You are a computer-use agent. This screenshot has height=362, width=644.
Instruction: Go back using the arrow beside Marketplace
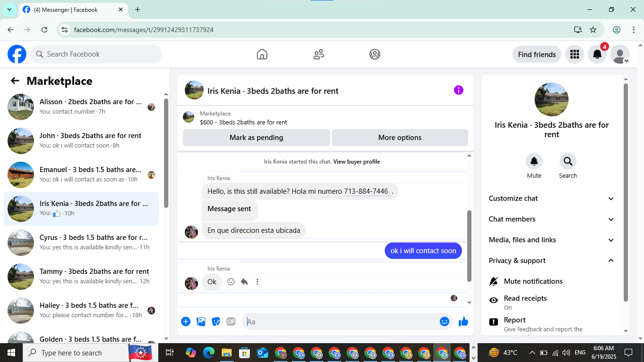click(x=15, y=81)
